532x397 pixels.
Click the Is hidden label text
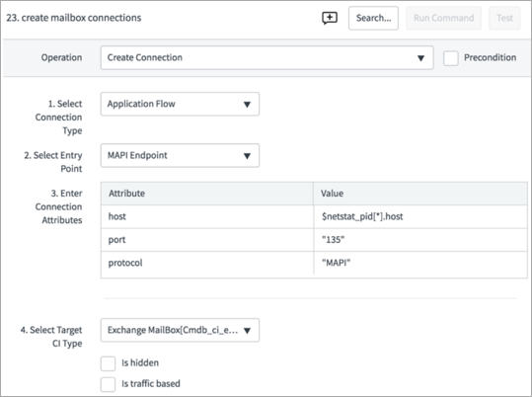coord(140,363)
